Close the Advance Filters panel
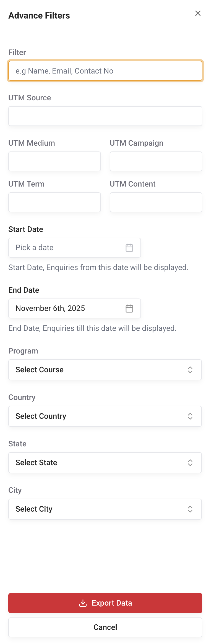This screenshot has width=209, height=644. (198, 13)
